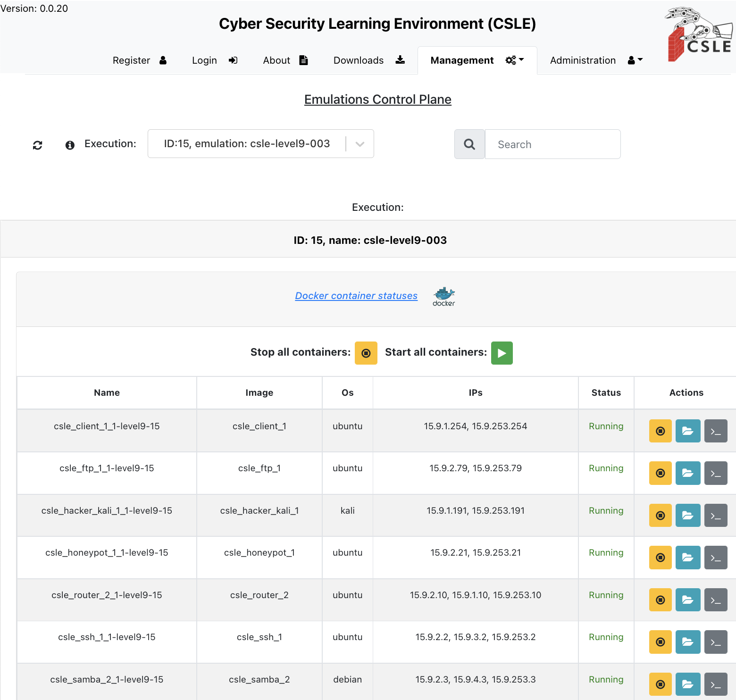Open terminal for csle_router_2_1-level9-15

pyautogui.click(x=715, y=600)
